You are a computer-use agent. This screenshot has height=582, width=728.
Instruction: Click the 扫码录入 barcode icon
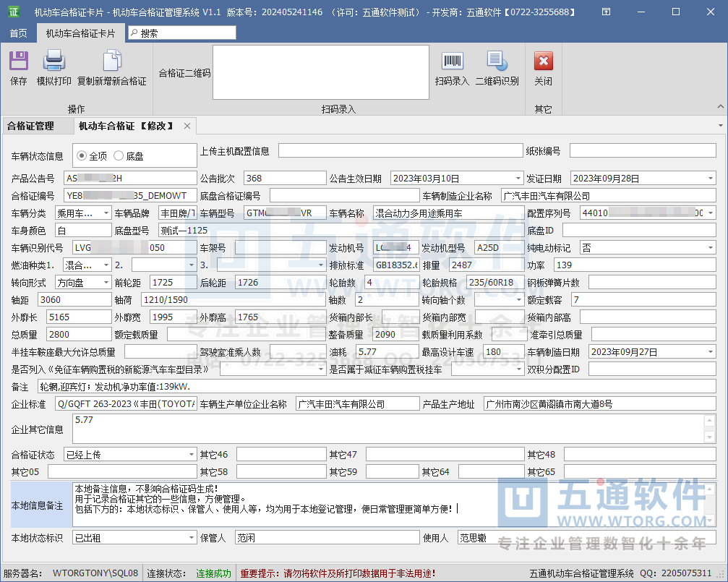click(x=452, y=61)
